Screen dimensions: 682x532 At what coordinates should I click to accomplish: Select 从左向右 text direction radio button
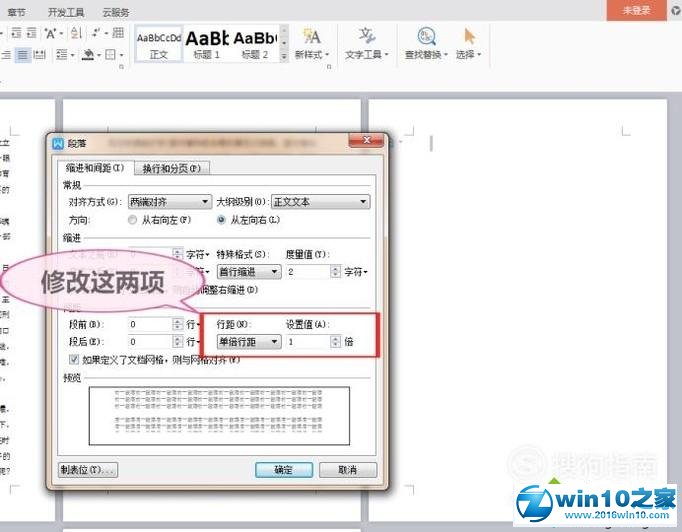coord(222,219)
